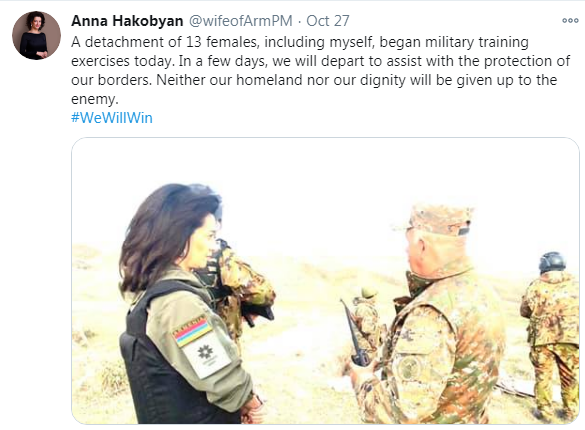Click the word 'enemy.' ending the tweet
The image size is (585, 430).
pyautogui.click(x=94, y=99)
